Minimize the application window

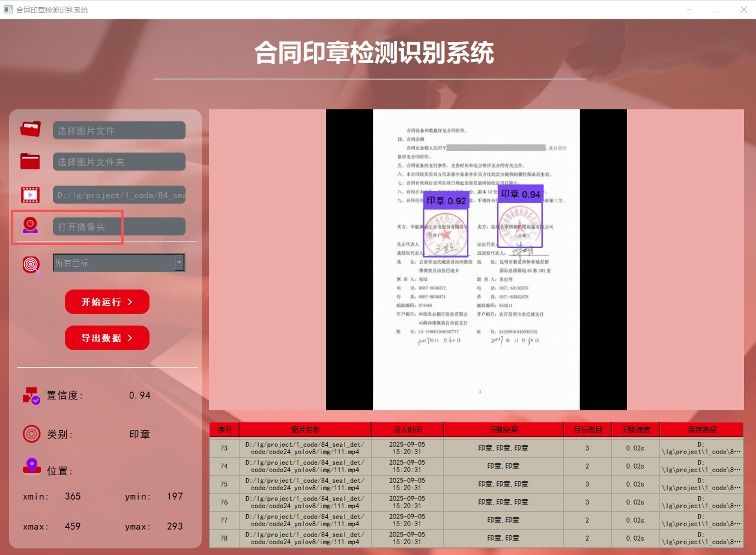(x=689, y=10)
